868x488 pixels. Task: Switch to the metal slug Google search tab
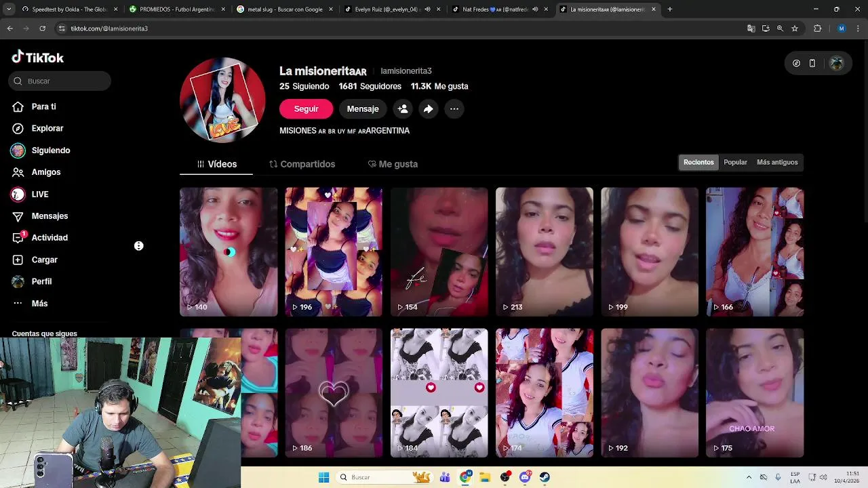pos(284,9)
